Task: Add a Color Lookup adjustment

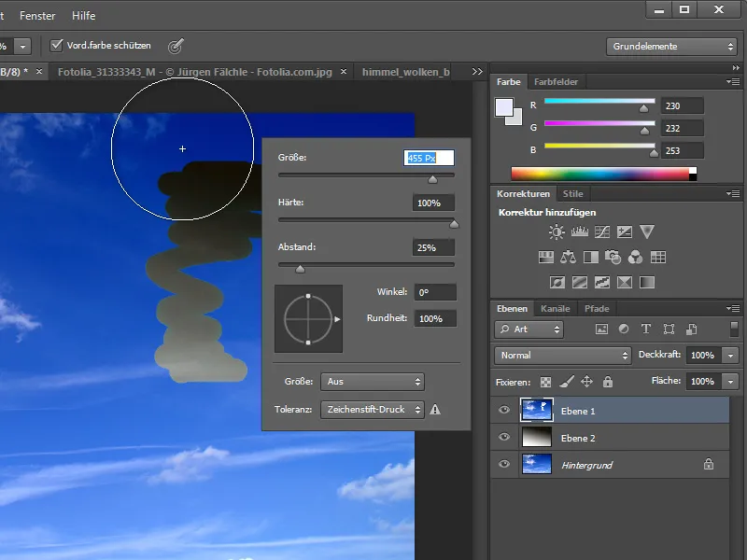Action: point(658,258)
